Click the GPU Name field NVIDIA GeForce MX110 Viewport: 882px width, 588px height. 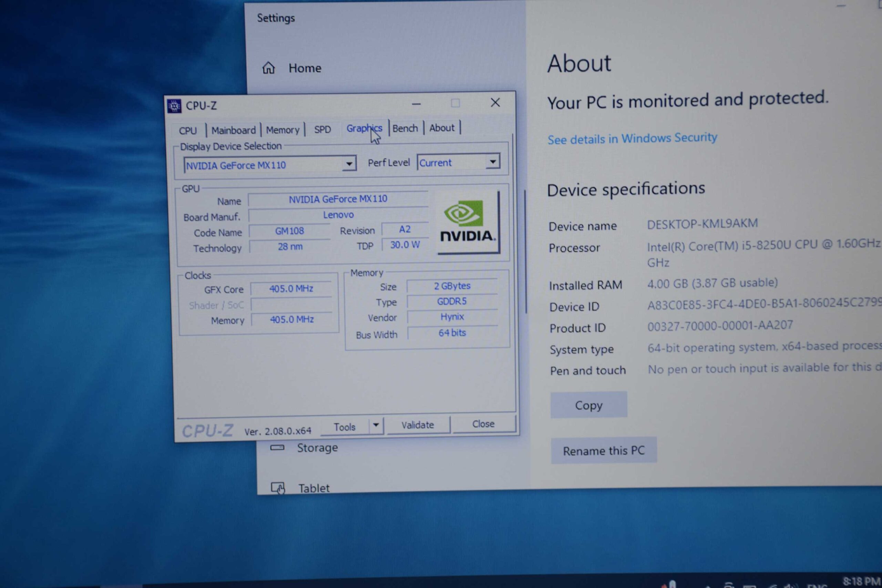tap(338, 199)
